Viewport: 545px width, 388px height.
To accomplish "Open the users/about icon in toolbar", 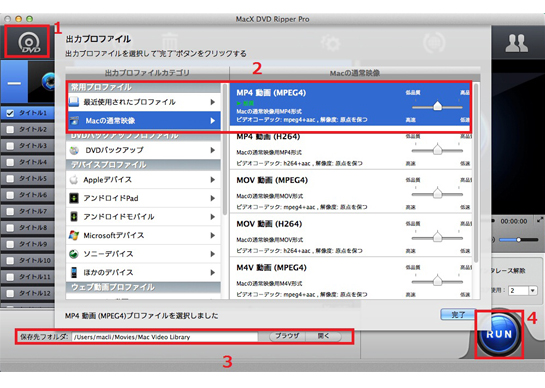I will pyautogui.click(x=516, y=43).
